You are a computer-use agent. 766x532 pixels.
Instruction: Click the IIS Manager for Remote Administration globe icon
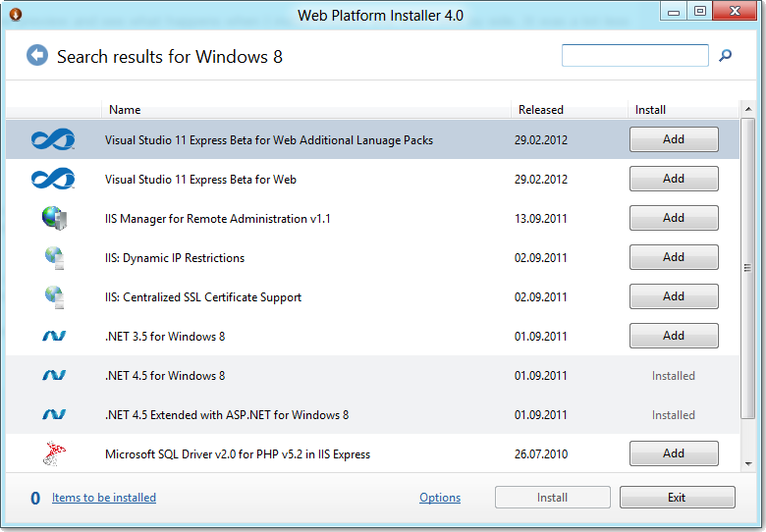coord(54,218)
